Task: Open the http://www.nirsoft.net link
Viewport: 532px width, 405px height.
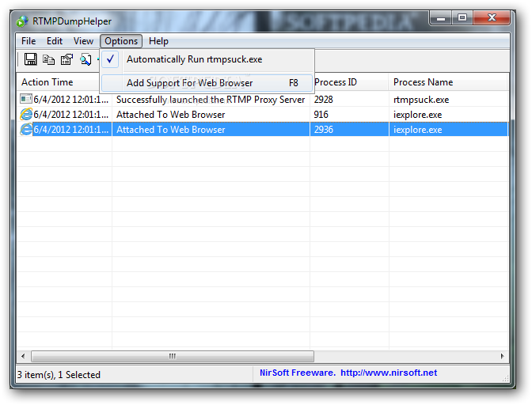Action: pos(389,373)
